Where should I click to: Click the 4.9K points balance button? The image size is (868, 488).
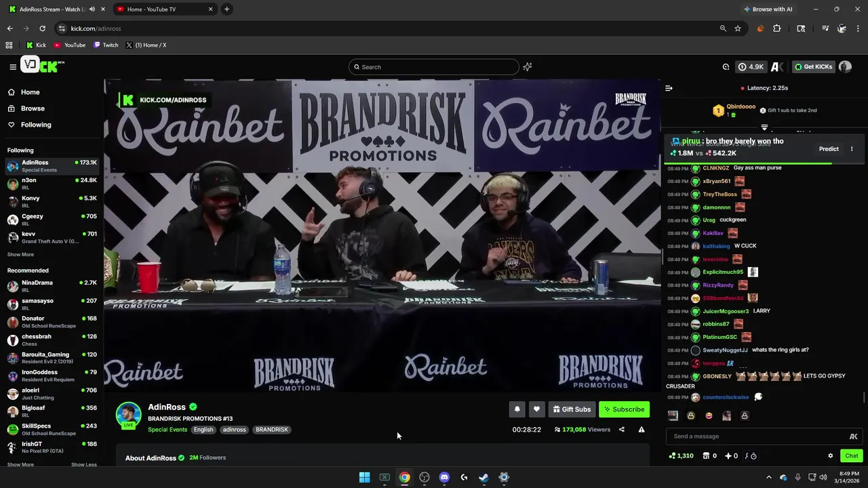(x=751, y=66)
